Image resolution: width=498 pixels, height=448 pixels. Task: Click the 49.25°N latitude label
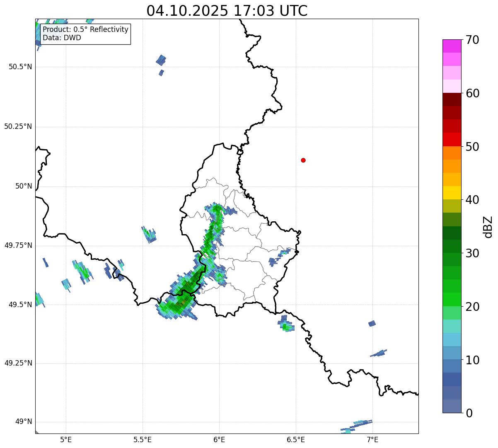18,363
